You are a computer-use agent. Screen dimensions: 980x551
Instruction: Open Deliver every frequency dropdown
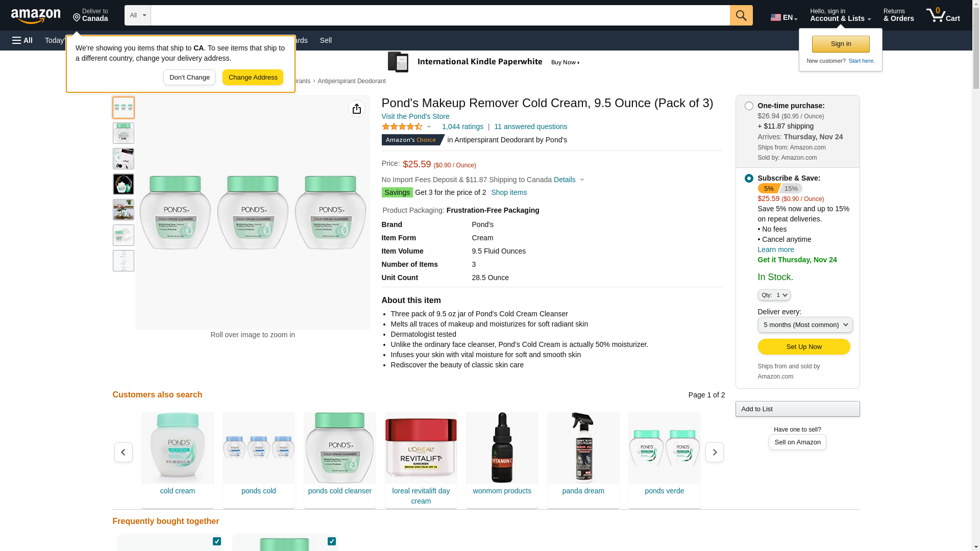point(804,325)
